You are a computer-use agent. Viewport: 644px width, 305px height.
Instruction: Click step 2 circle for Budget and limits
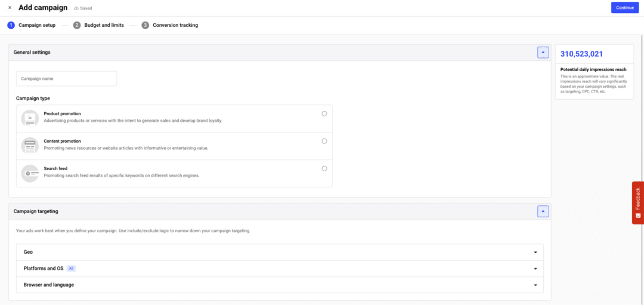(x=77, y=25)
